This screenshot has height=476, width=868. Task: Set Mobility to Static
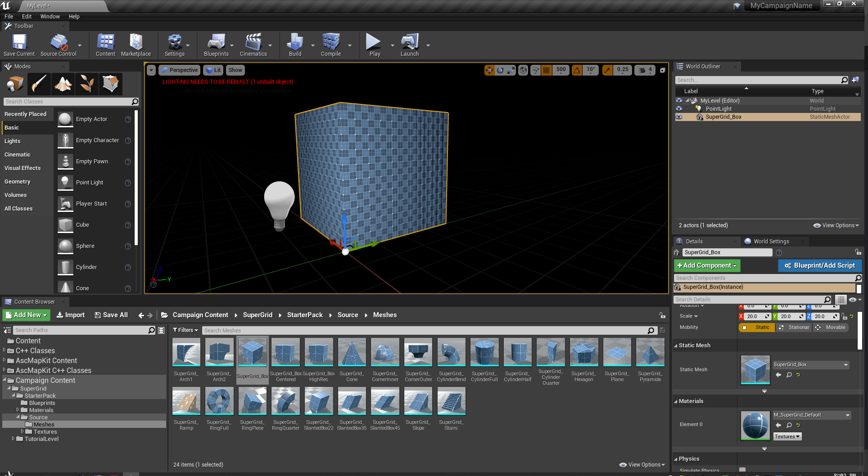pos(757,328)
